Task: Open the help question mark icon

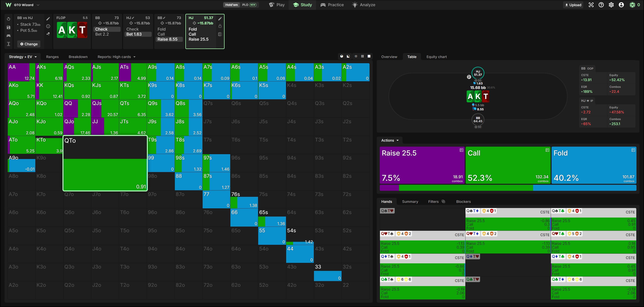Action: (601, 5)
